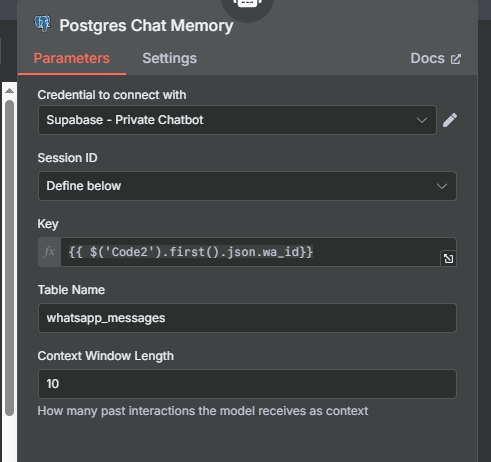
Task: Click the external link icon next to Docs
Action: tap(456, 59)
